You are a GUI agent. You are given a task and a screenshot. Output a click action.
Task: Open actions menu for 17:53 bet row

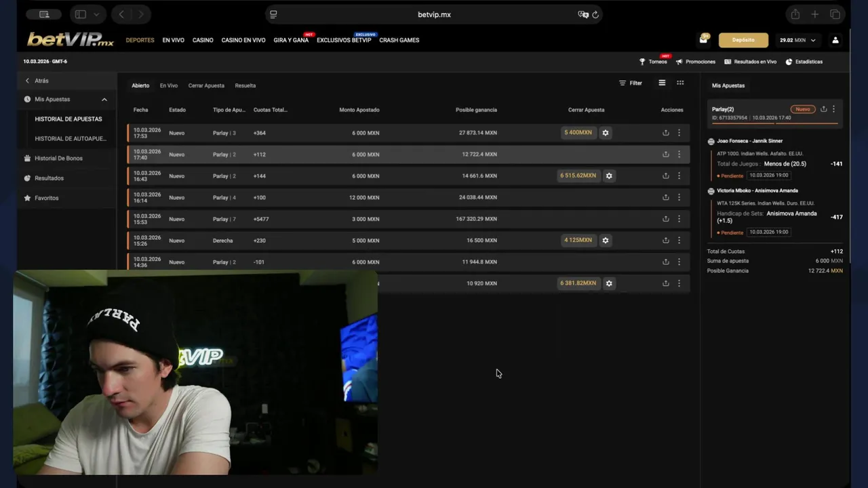679,133
